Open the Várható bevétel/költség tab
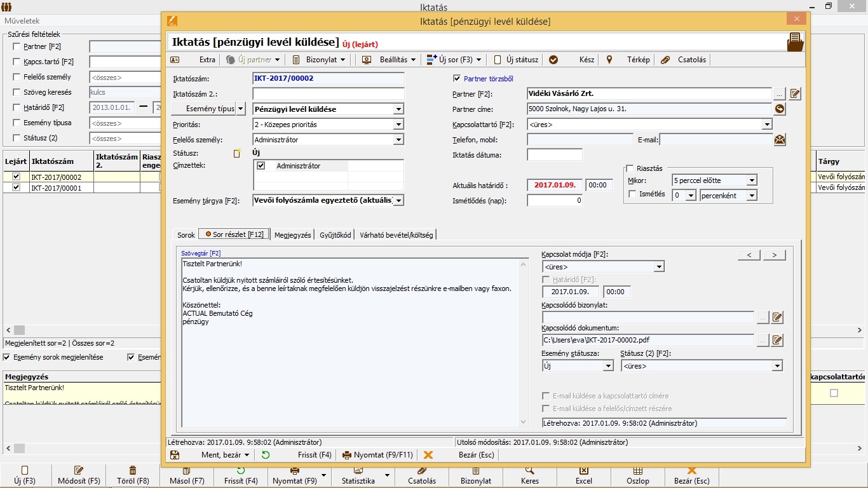Image resolution: width=868 pixels, height=488 pixels. [x=396, y=235]
